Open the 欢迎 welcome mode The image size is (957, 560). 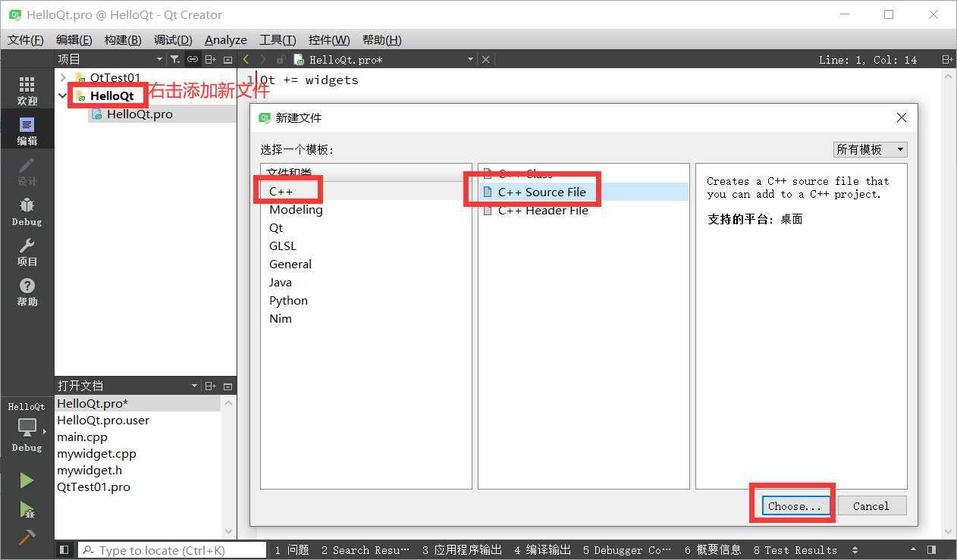[x=27, y=91]
